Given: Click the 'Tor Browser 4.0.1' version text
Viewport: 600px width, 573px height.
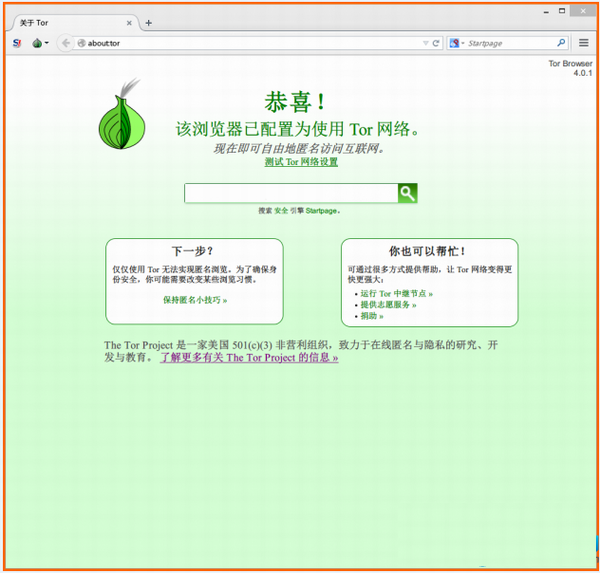Looking at the screenshot, I should point(571,68).
